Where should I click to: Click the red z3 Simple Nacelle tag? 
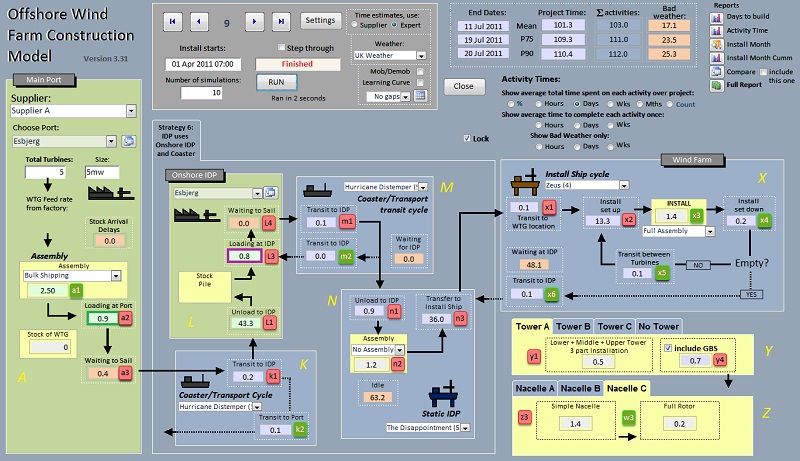pyautogui.click(x=524, y=417)
